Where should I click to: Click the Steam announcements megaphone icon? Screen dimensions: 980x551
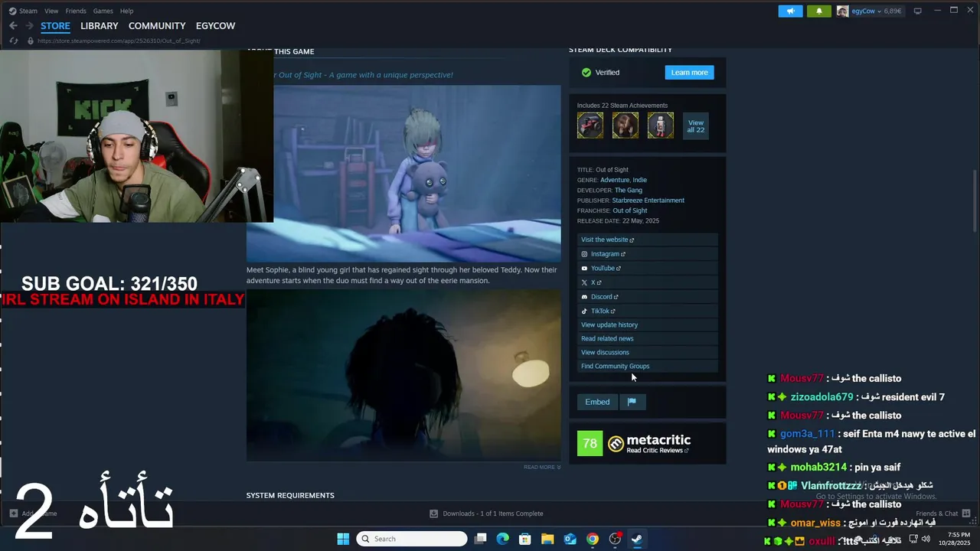[x=790, y=11]
